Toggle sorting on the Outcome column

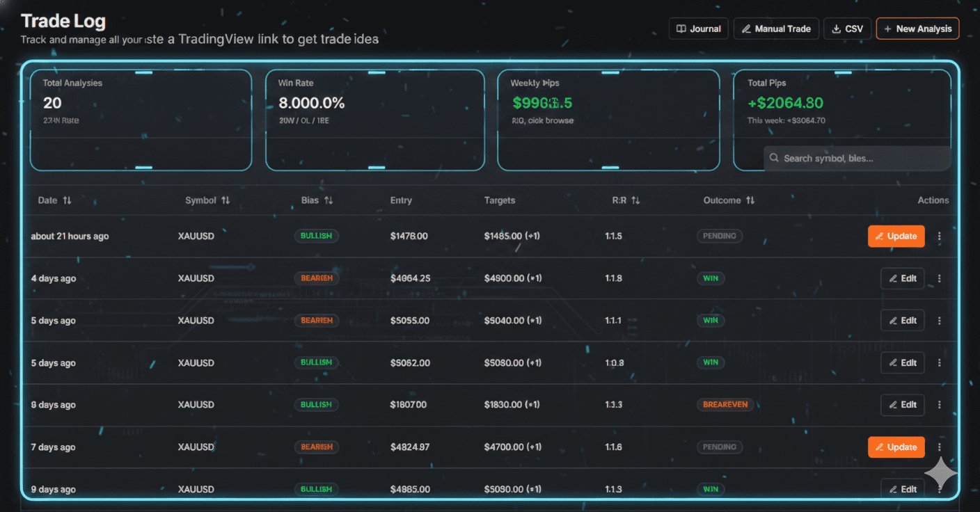point(750,200)
